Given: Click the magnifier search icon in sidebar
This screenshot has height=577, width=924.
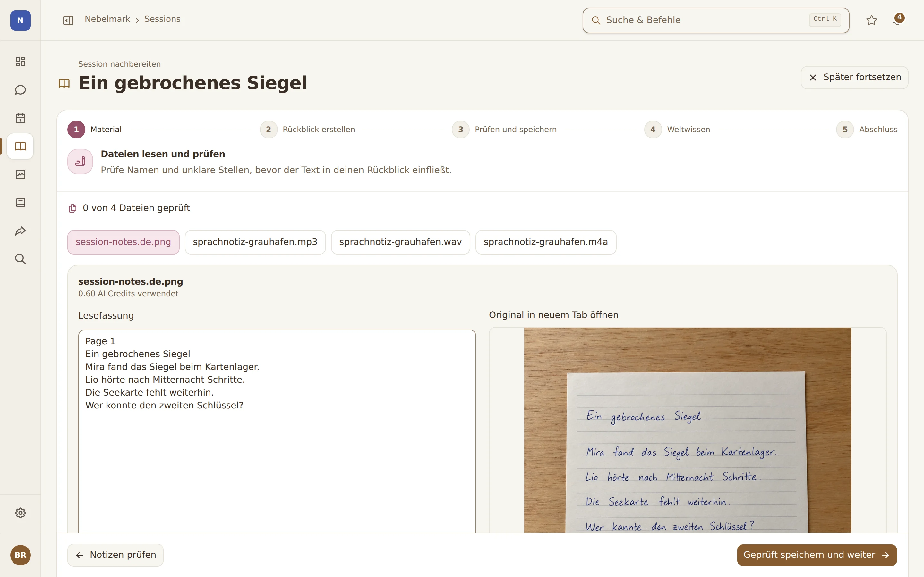Looking at the screenshot, I should coord(20,259).
